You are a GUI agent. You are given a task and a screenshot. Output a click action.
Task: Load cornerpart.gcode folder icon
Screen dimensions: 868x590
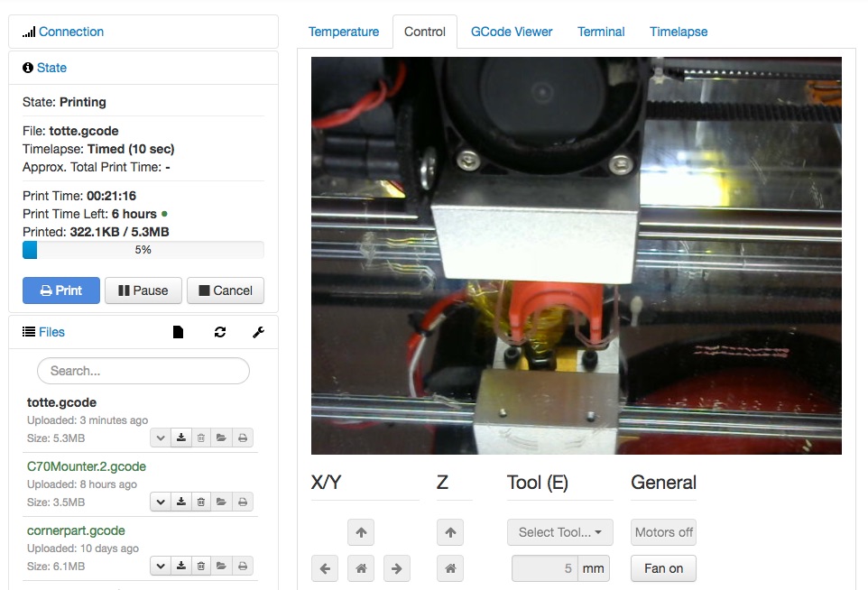point(221,566)
